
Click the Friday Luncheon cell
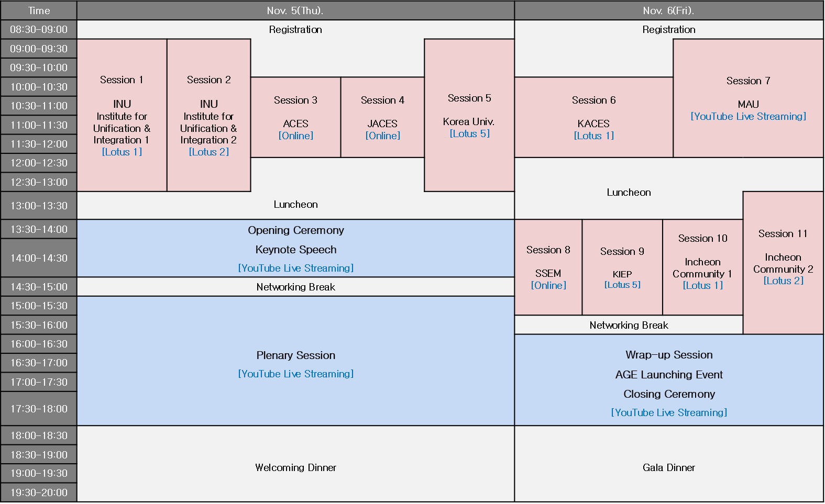point(629,192)
